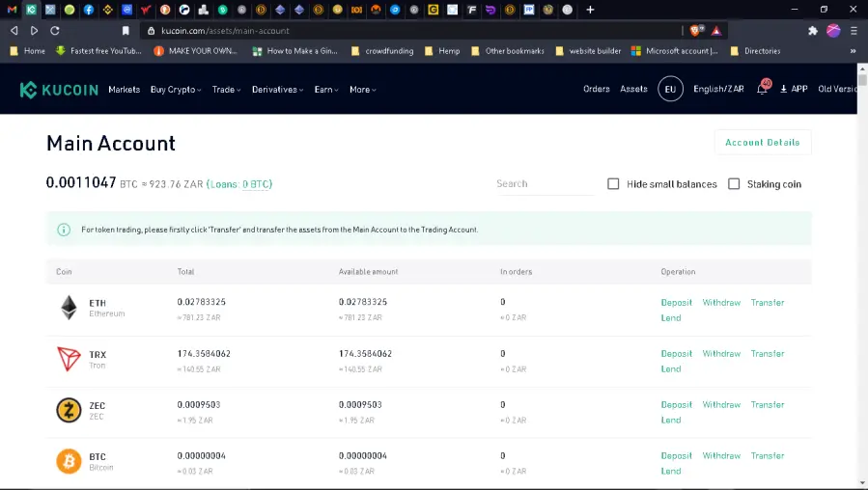
Task: Click Withdraw in the BTC row
Action: pyautogui.click(x=721, y=455)
